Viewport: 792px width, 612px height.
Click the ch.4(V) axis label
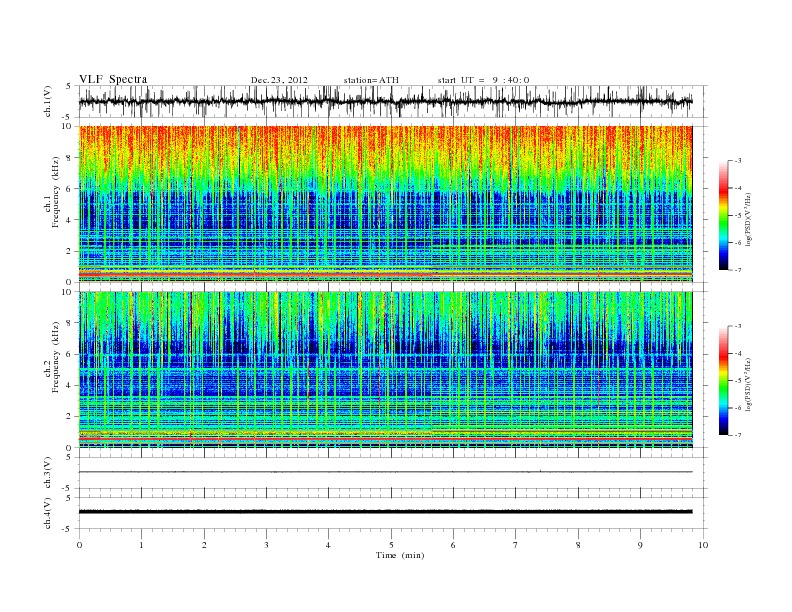click(48, 513)
